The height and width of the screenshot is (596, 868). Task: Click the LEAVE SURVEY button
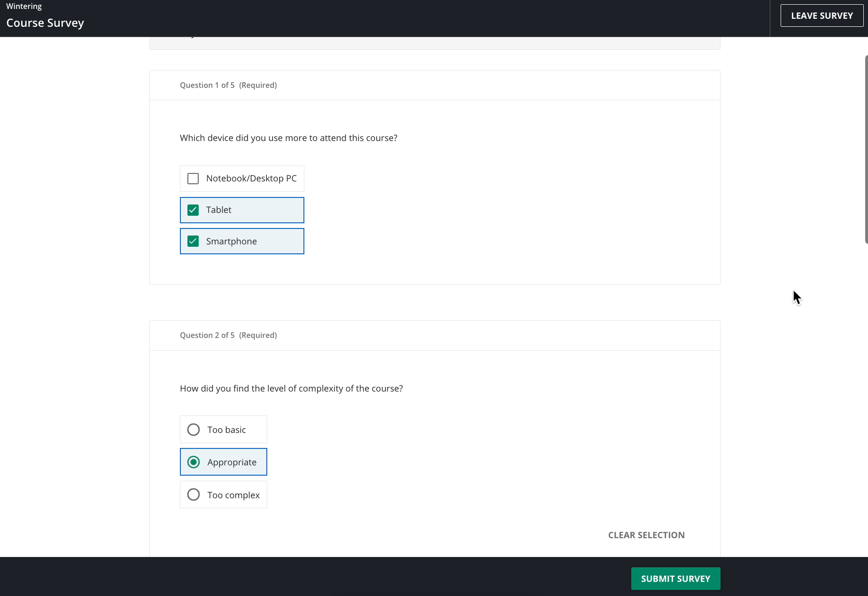[x=821, y=15]
